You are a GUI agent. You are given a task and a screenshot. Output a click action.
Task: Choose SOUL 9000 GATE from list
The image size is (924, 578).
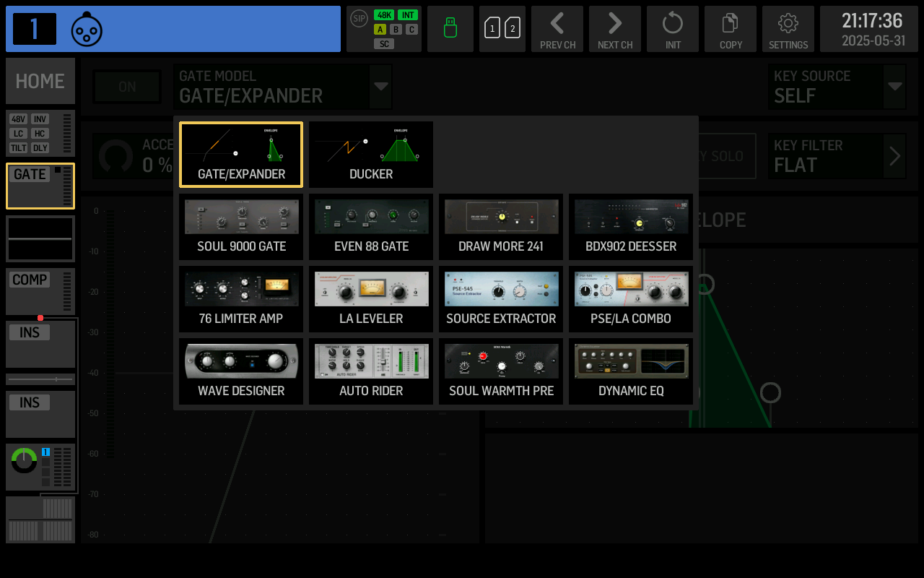pos(241,227)
